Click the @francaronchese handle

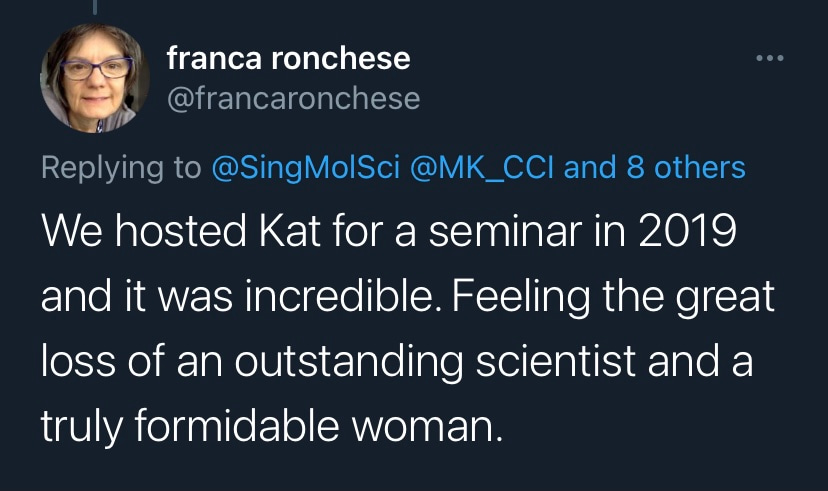pos(293,98)
